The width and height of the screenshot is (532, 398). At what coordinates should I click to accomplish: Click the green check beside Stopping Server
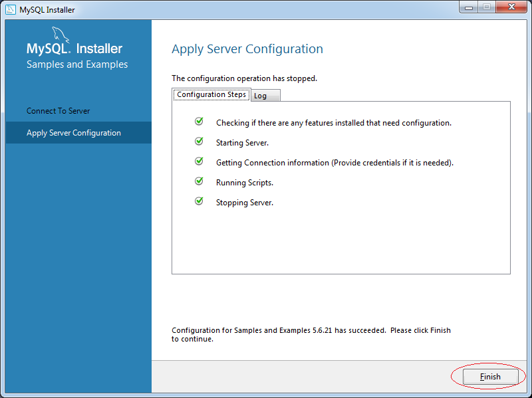point(199,201)
